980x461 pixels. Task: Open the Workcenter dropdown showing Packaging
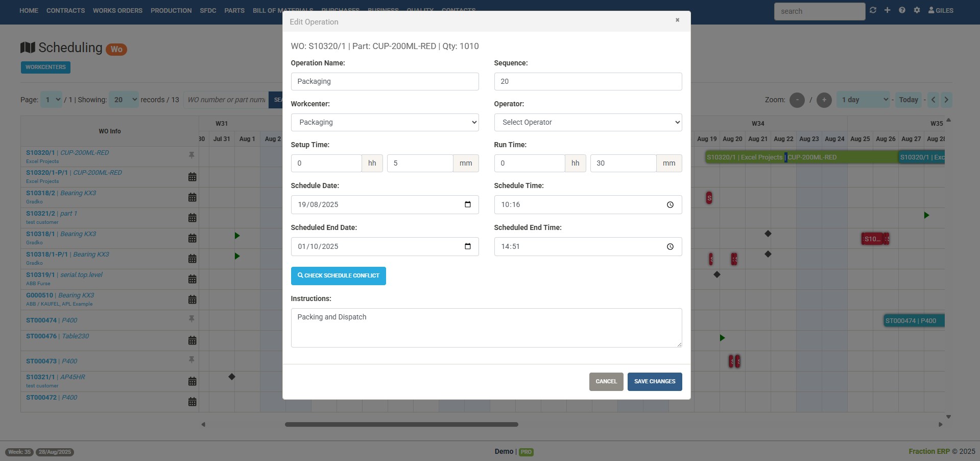[x=385, y=122]
